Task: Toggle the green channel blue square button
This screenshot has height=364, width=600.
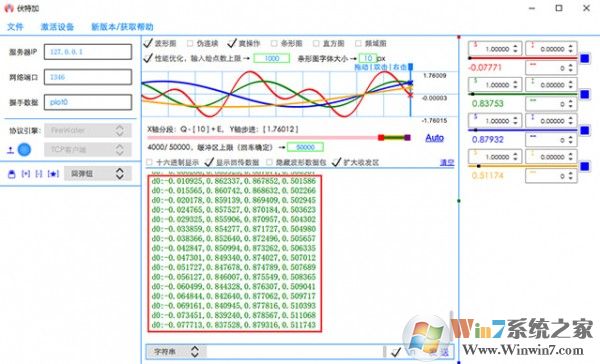Action: (x=585, y=94)
